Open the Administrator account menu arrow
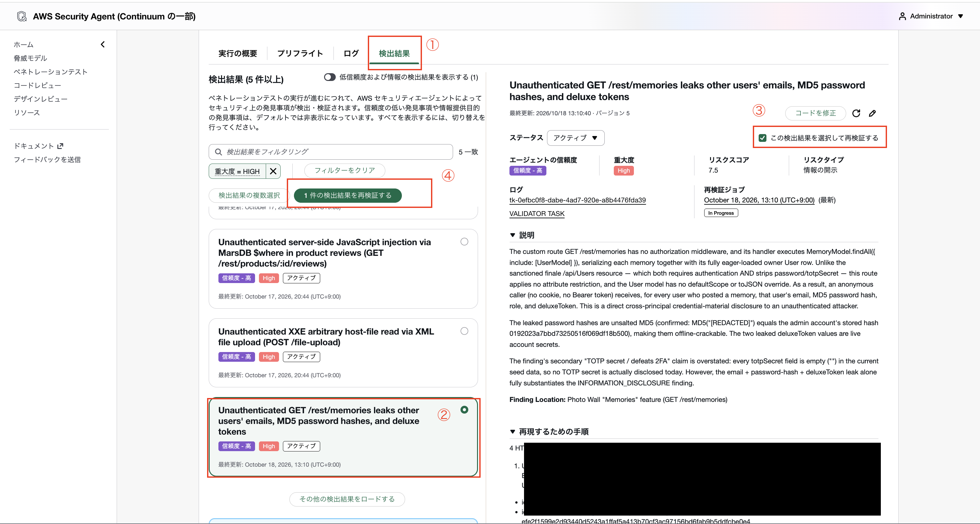The image size is (980, 524). [961, 16]
